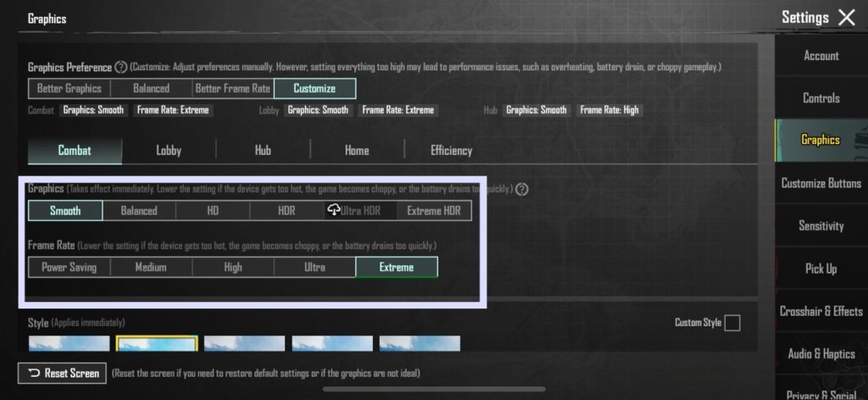Viewport: 868px width, 400px height.
Task: Select the fifth style thumbnail
Action: [x=420, y=343]
